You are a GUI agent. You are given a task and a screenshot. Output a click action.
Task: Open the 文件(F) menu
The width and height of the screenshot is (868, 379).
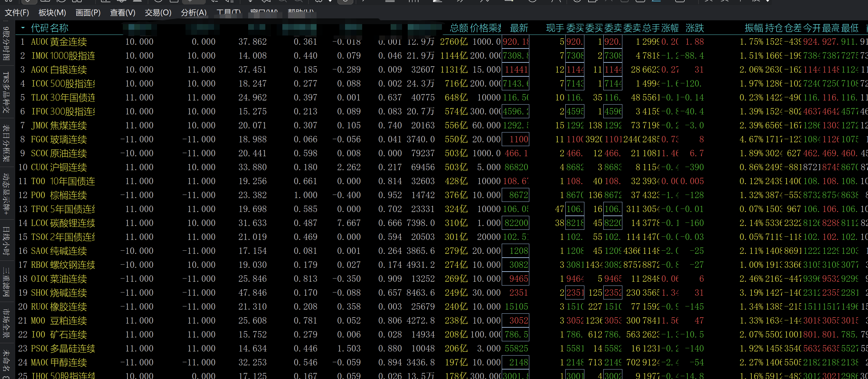tap(16, 13)
